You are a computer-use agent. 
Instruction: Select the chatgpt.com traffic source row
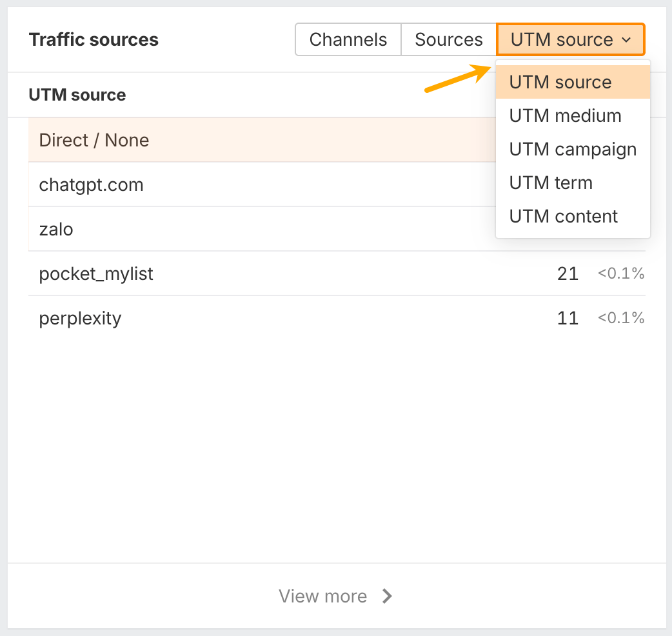tap(91, 184)
